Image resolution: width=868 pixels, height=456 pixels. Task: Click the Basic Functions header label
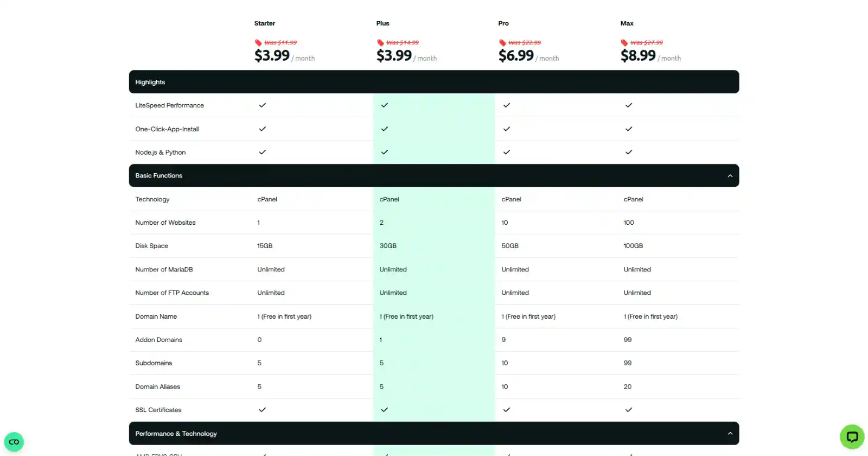point(159,176)
